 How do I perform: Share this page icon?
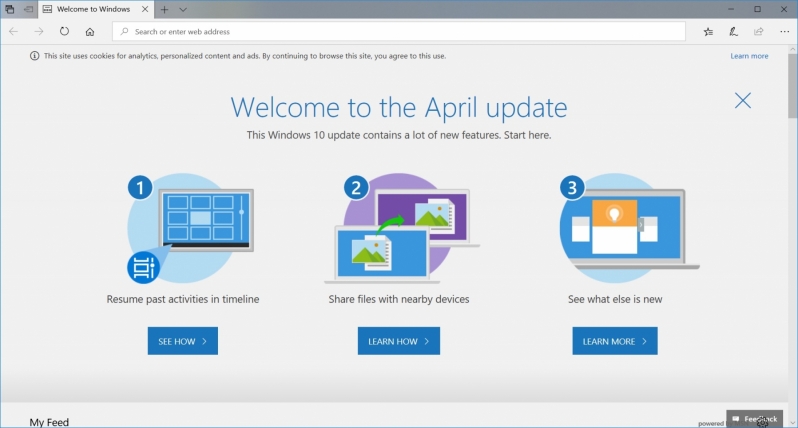[x=758, y=32]
